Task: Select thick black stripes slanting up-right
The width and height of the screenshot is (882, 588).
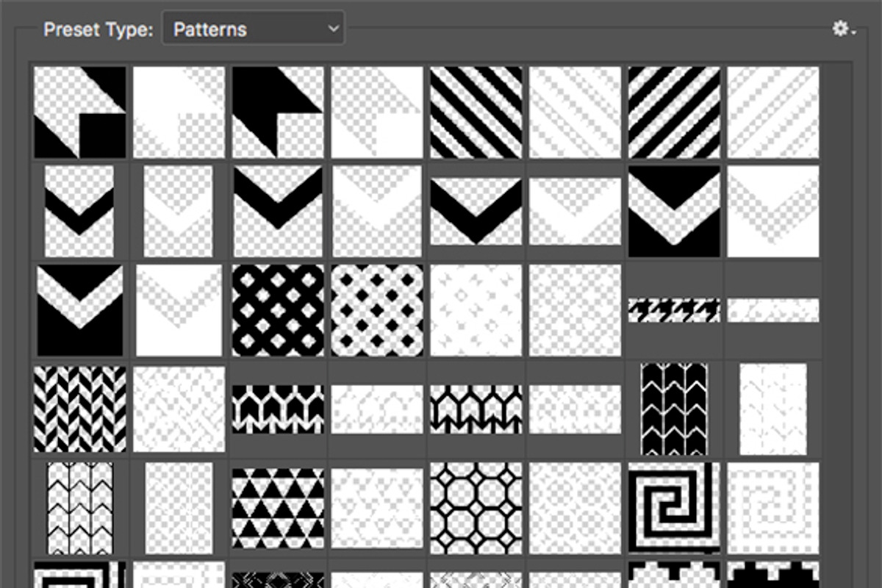Action: pyautogui.click(x=674, y=112)
